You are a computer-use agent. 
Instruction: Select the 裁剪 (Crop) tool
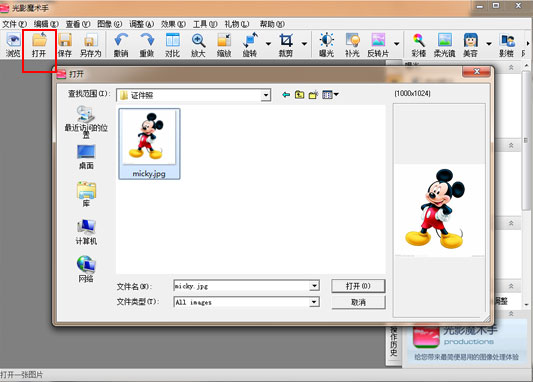tap(286, 45)
